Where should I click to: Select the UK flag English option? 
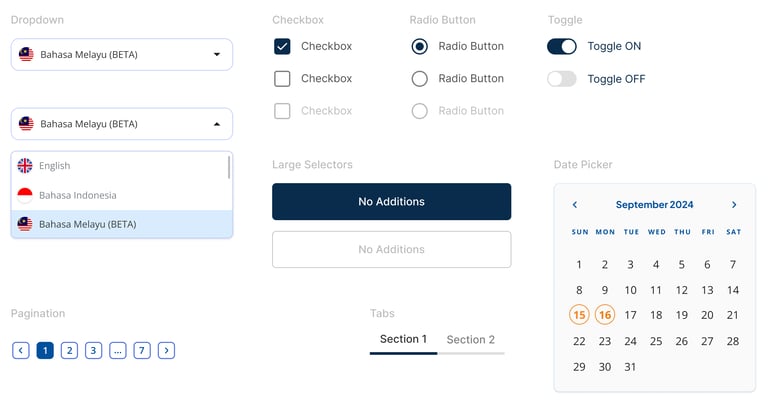point(121,166)
